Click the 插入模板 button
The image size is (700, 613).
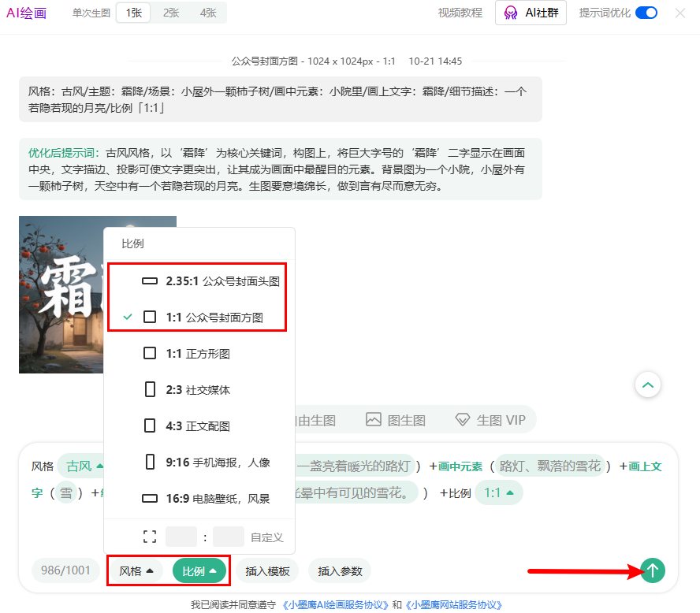tap(267, 570)
